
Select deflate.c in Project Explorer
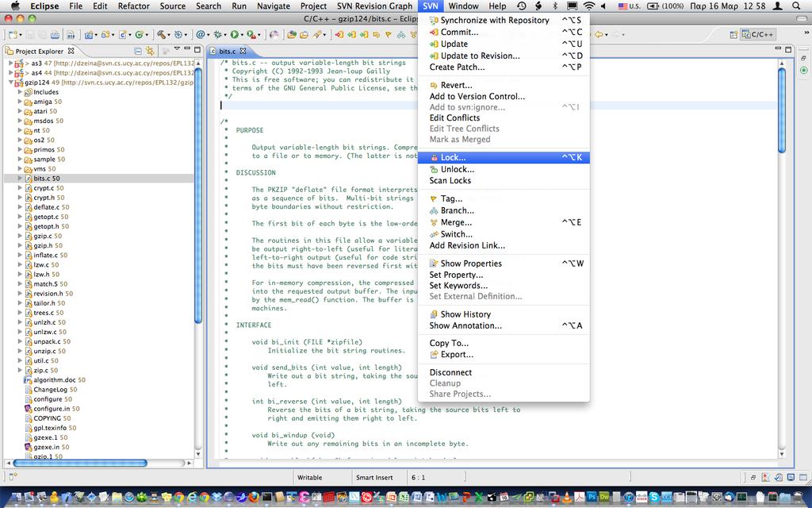(47, 207)
